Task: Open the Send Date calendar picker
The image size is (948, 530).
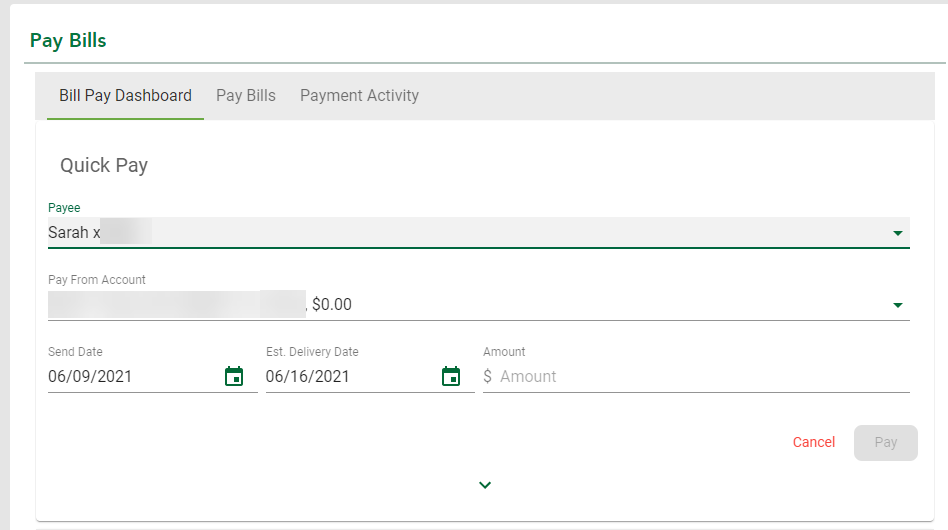Action: pyautogui.click(x=234, y=376)
